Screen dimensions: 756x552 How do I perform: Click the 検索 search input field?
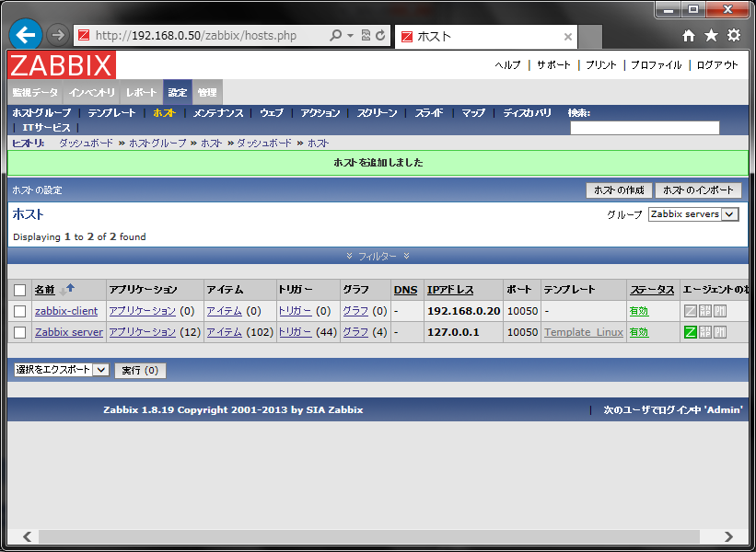click(x=645, y=128)
